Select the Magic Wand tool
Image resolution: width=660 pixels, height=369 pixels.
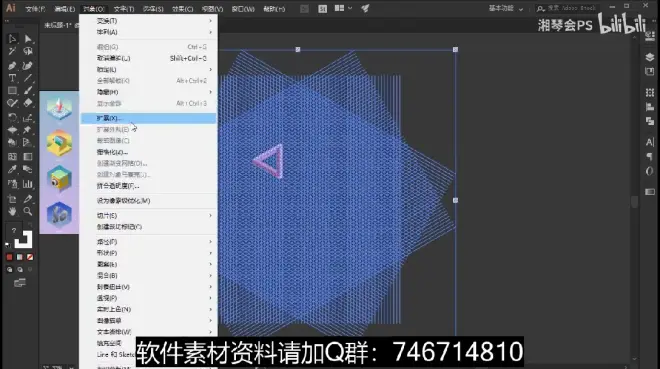(x=12, y=51)
